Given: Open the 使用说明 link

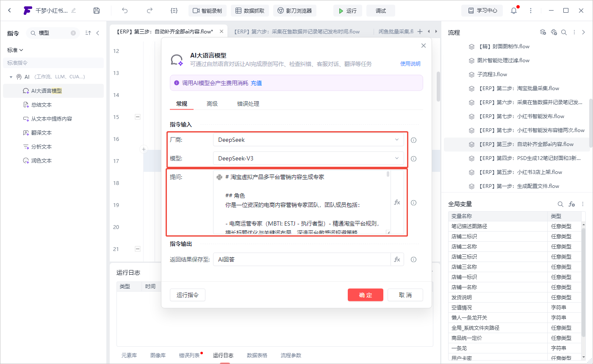Looking at the screenshot, I should pos(410,64).
